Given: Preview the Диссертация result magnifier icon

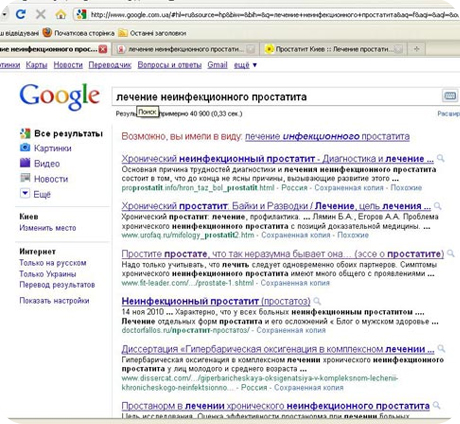Looking at the screenshot, I should tap(441, 349).
